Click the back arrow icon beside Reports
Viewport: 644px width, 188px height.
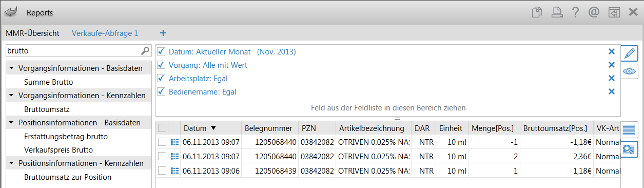tap(10, 11)
